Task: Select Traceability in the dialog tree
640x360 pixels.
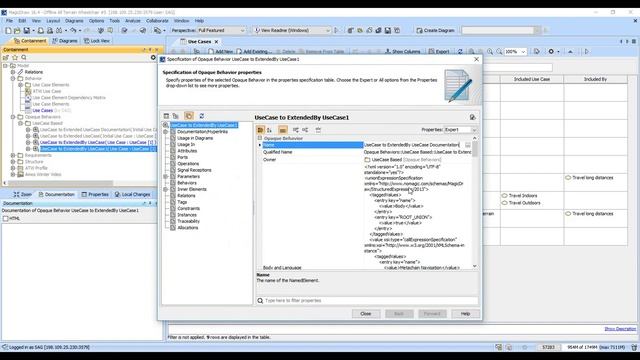Action: pos(188,222)
